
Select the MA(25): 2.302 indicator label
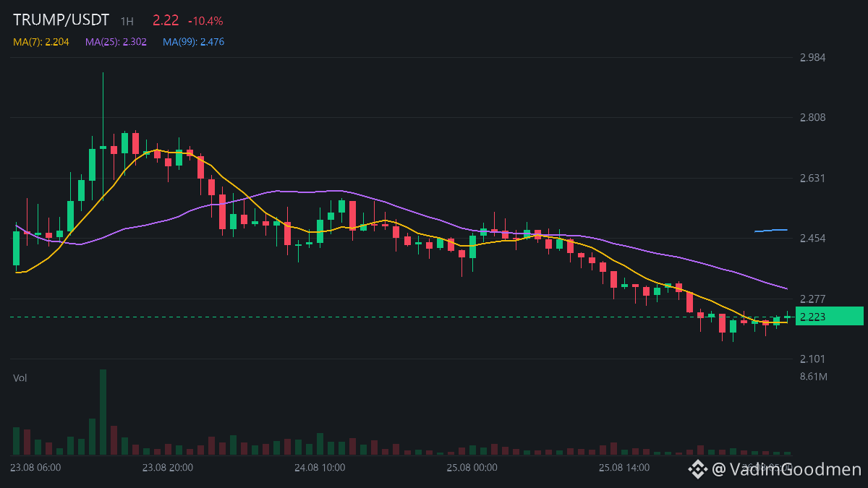click(116, 42)
